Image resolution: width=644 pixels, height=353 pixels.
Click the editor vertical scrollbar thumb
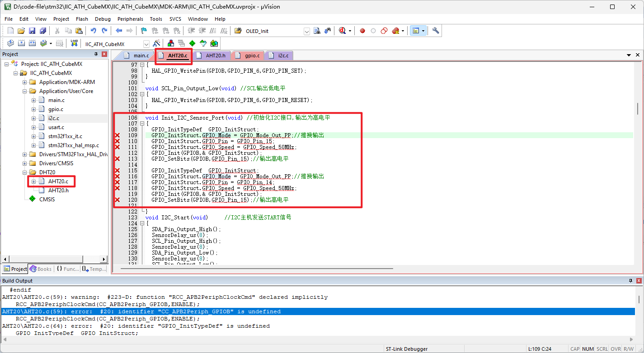point(638,109)
